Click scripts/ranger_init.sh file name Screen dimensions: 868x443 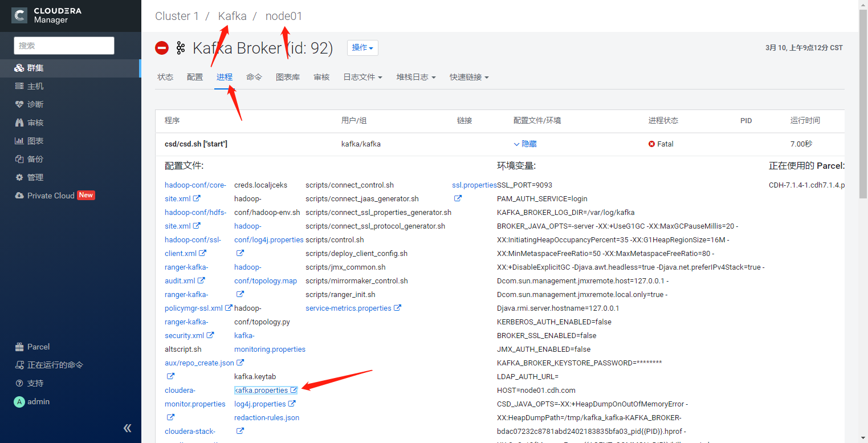(340, 295)
